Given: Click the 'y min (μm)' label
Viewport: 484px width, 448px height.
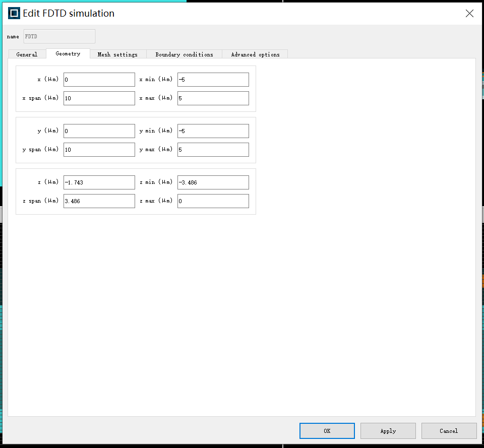Looking at the screenshot, I should [156, 131].
